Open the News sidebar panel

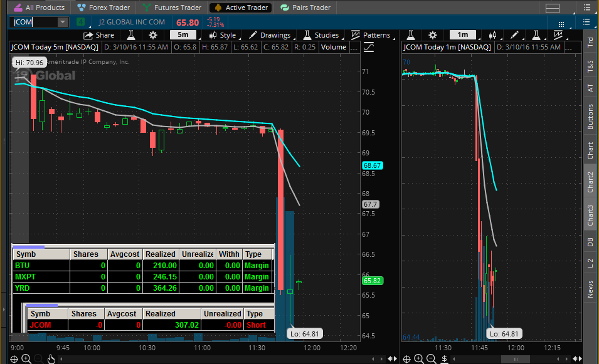(x=591, y=289)
